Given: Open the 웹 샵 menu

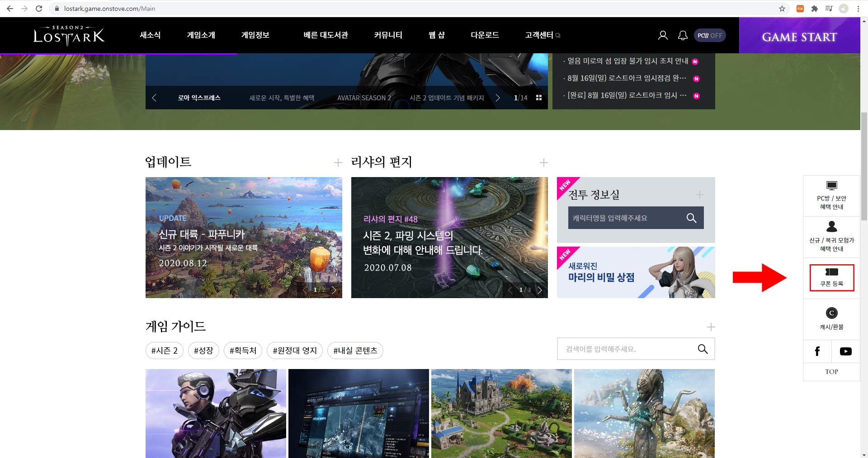Looking at the screenshot, I should 437,35.
